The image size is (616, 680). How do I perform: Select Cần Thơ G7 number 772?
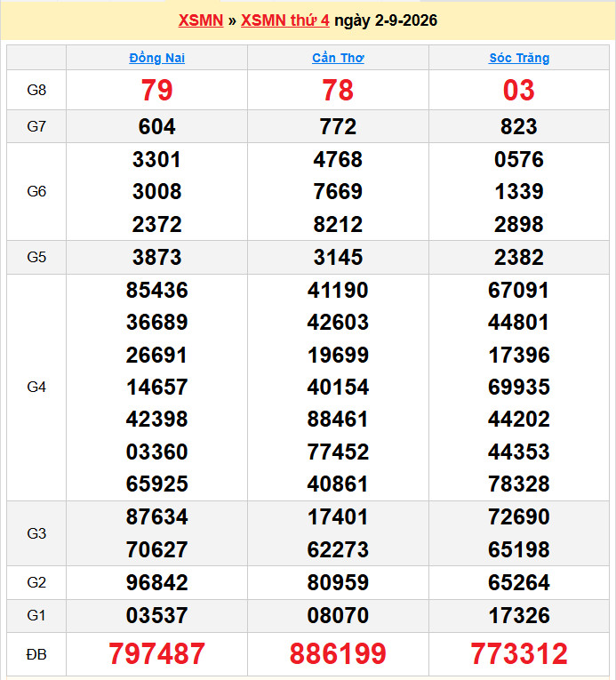coord(338,126)
